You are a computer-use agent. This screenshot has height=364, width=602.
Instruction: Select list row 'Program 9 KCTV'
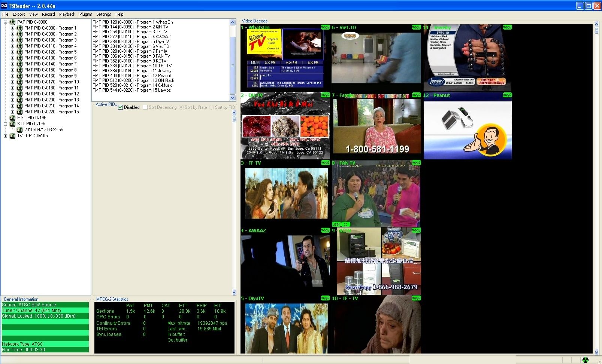(130, 61)
